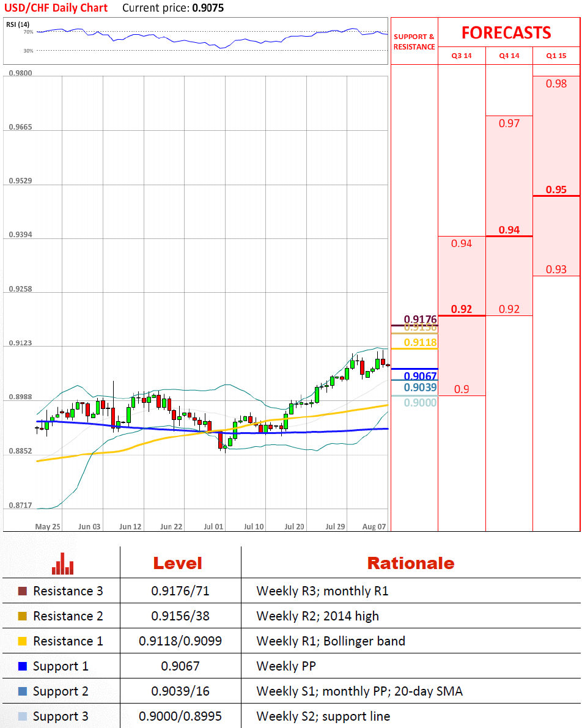Click the Rationale column header
582x728 pixels.
410,563
